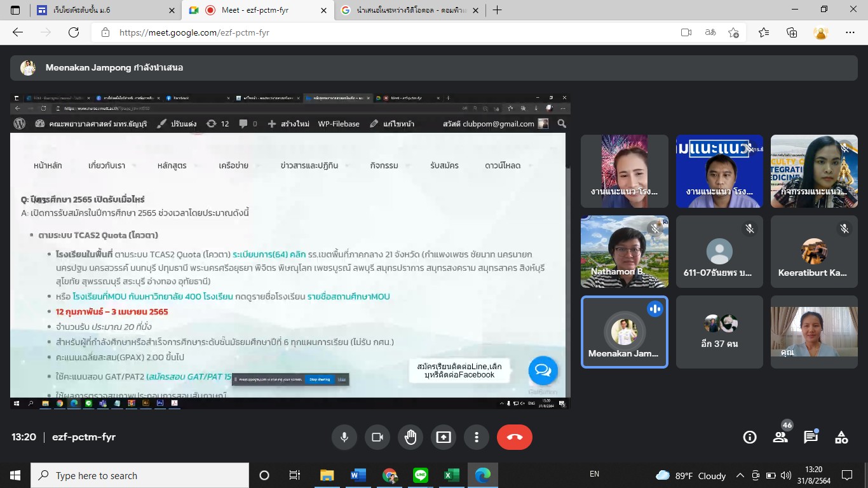Viewport: 868px width, 488px height.
Task: Open the อีก 37 คน participants tile
Action: [x=719, y=332]
